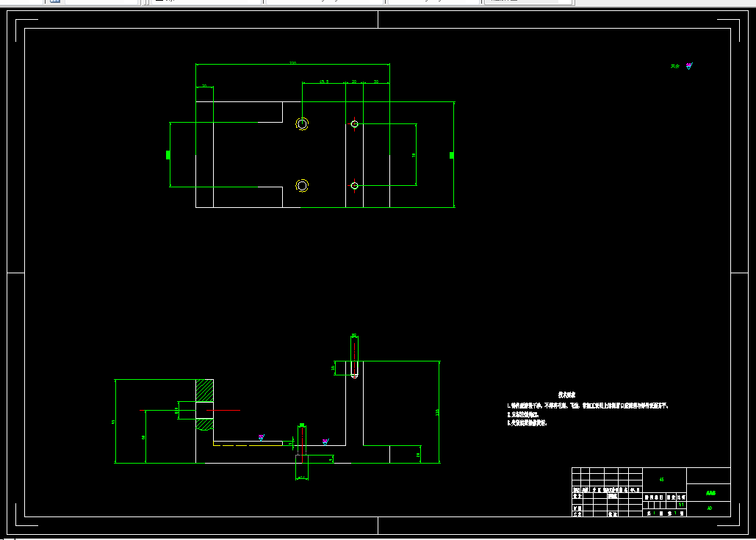Select the green grip on top view's right edge

click(452, 155)
